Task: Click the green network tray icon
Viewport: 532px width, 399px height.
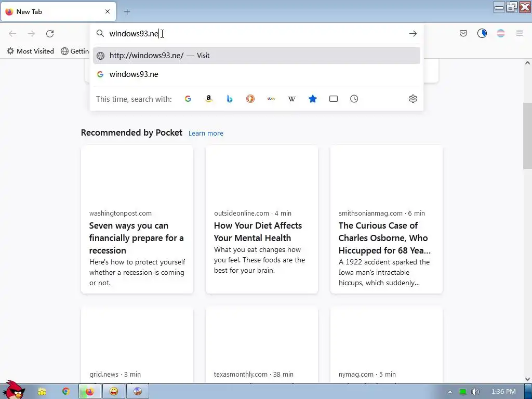Action: click(462, 392)
